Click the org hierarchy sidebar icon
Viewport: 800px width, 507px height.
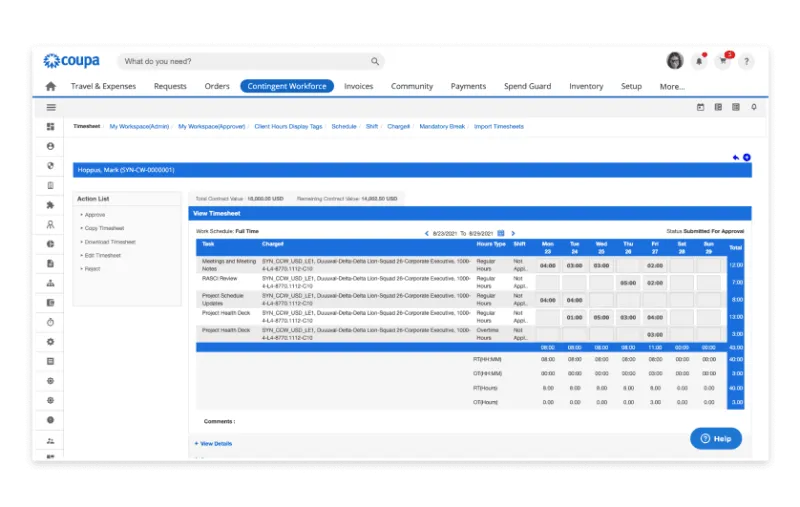51,283
